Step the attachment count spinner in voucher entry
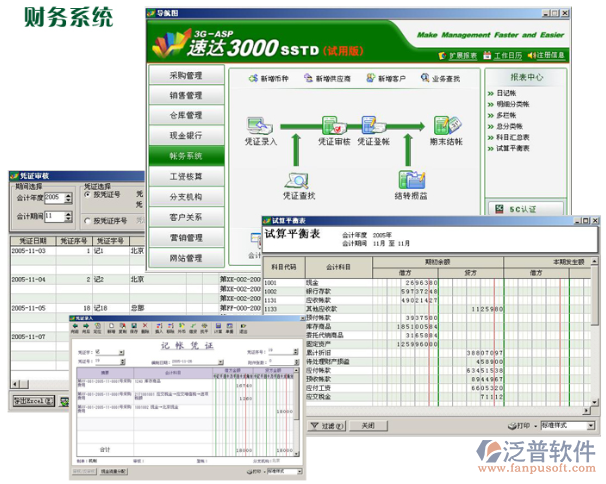 coord(296,362)
